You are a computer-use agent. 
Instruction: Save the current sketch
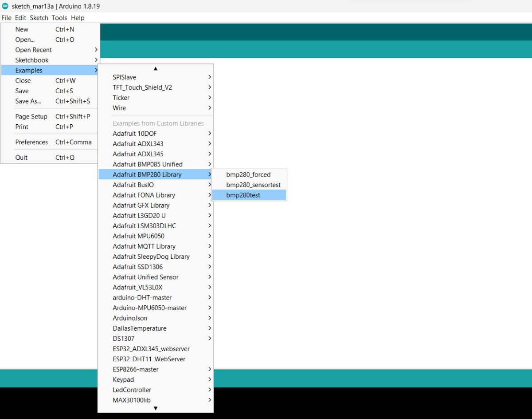pos(22,91)
